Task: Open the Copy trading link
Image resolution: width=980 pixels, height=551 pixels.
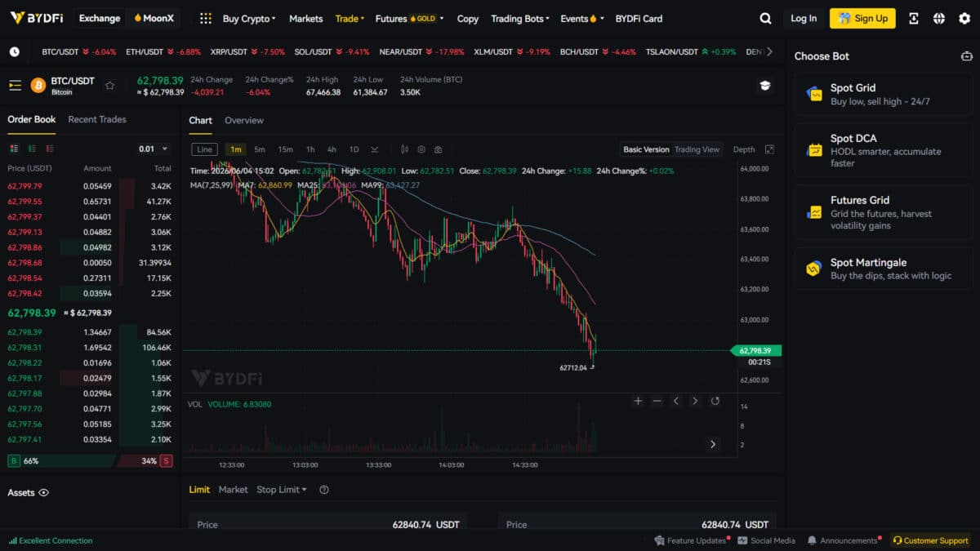Action: tap(468, 18)
